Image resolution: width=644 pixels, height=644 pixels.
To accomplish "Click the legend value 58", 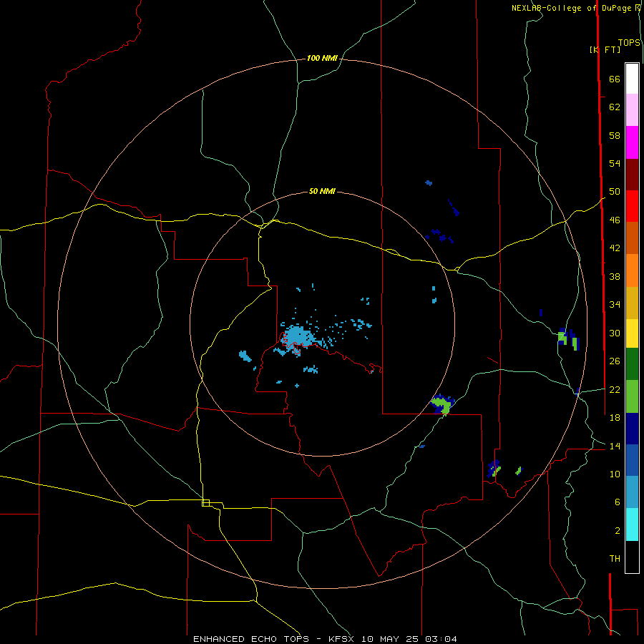I will click(615, 135).
